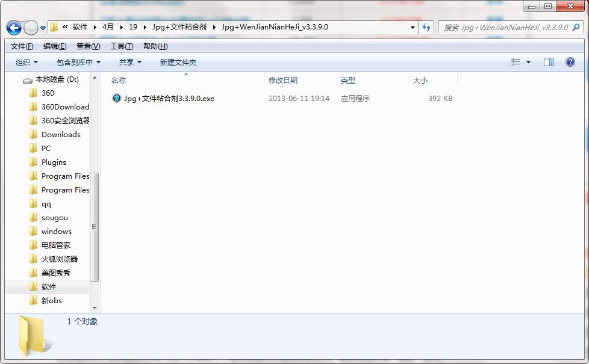Select the 360 folder in tree
Image resolution: width=589 pixels, height=364 pixels.
pos(48,93)
